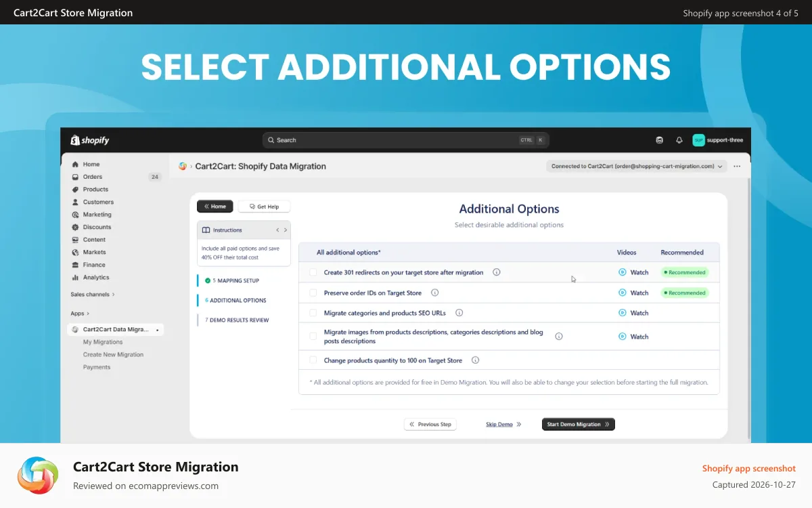Click the inbox icon beside bell

click(x=660, y=140)
